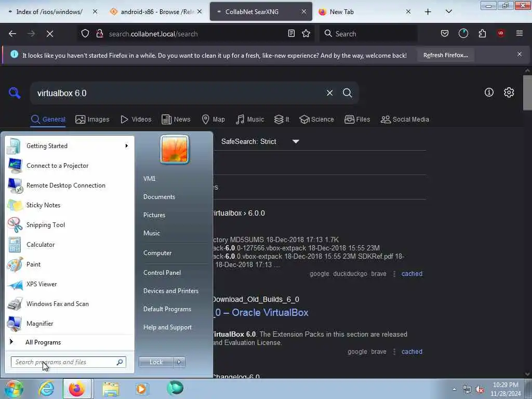
Task: Select the Social Media search category
Action: point(405,119)
